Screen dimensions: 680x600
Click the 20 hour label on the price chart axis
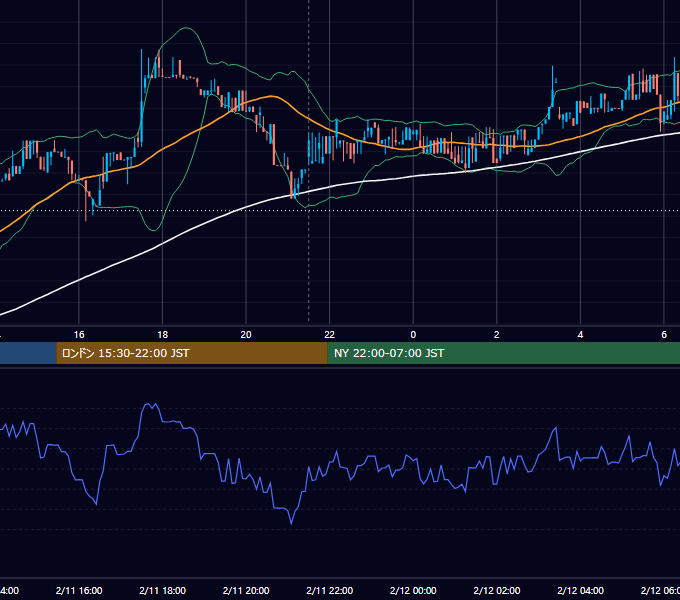click(x=246, y=335)
